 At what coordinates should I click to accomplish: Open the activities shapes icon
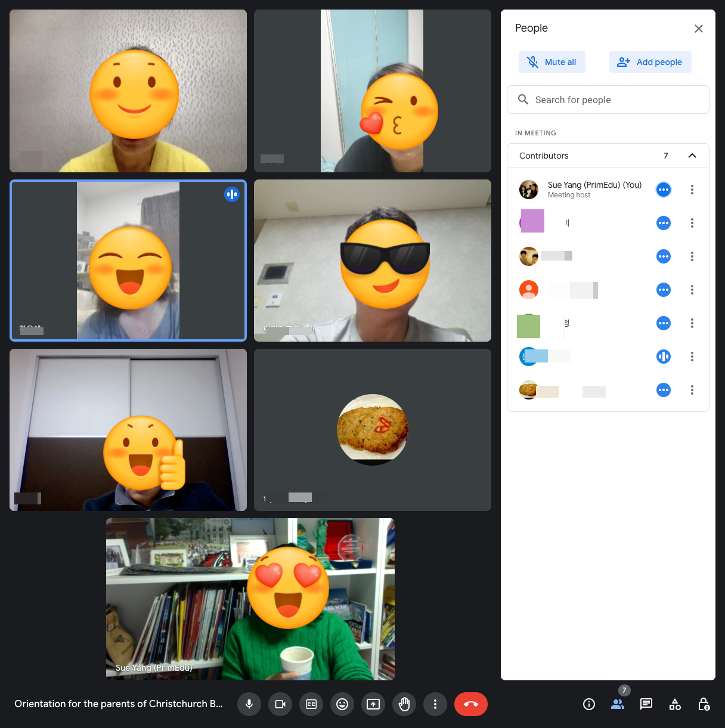675,704
